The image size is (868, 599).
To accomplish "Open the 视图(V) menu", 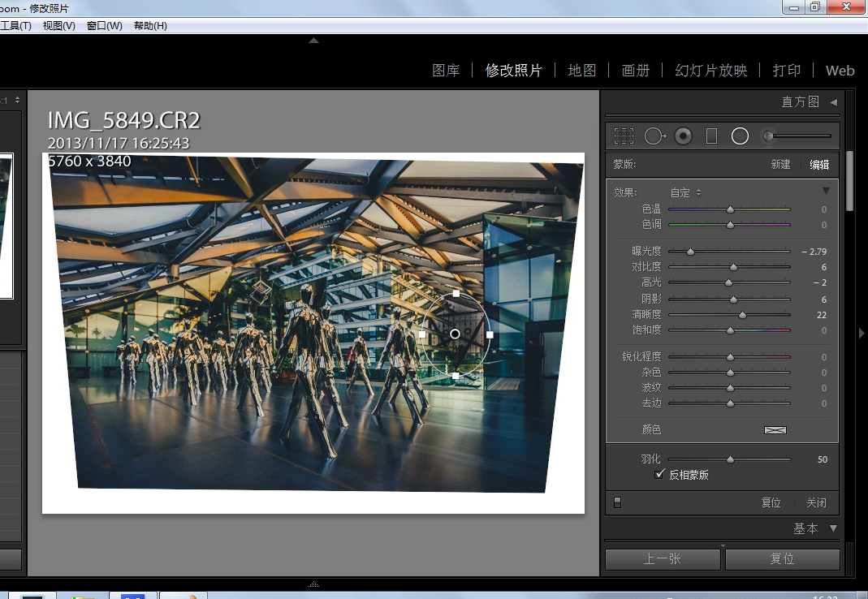I will 58,25.
